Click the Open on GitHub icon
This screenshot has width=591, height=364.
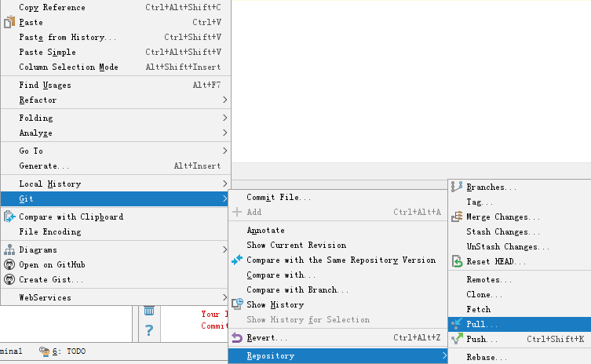point(9,265)
